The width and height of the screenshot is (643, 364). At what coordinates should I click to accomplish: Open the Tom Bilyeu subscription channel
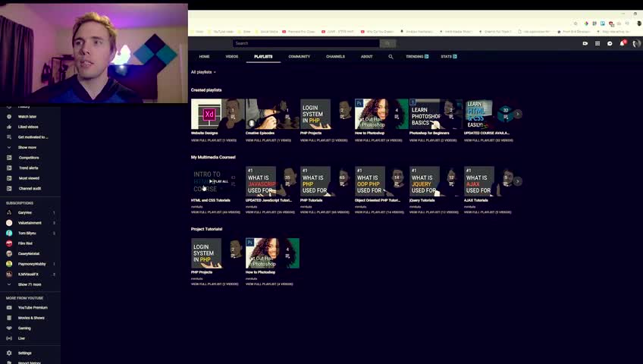[x=27, y=234]
